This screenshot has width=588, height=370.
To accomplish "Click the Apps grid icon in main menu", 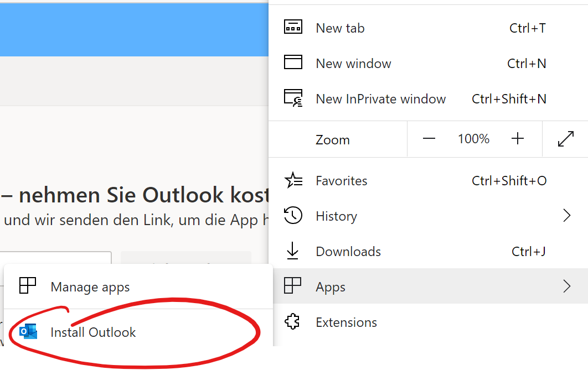I will [x=292, y=286].
